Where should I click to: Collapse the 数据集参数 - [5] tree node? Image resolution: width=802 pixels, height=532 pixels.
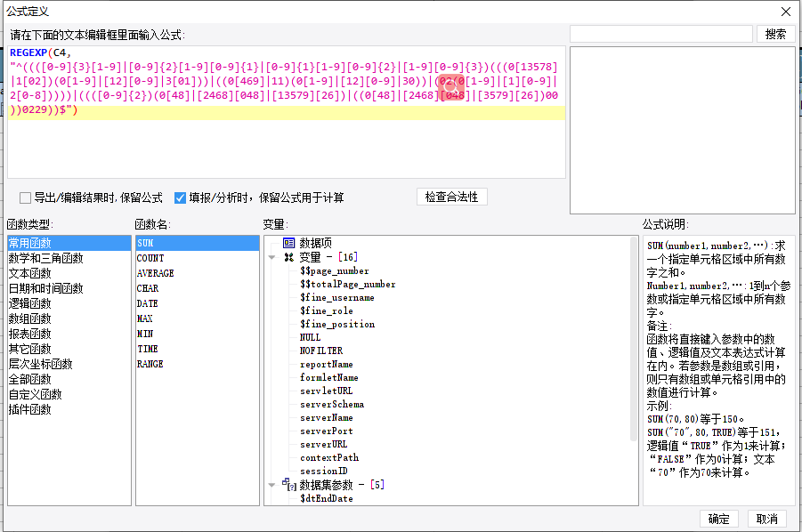pos(272,485)
